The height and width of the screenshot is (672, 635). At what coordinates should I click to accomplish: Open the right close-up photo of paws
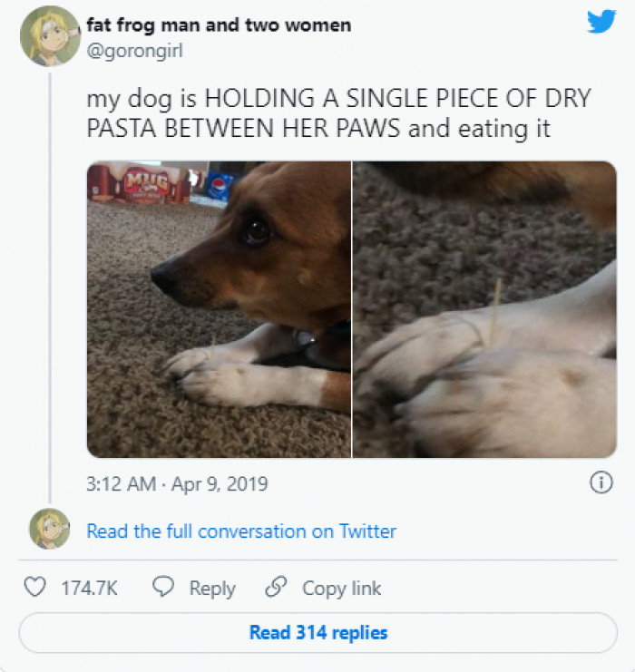point(484,309)
